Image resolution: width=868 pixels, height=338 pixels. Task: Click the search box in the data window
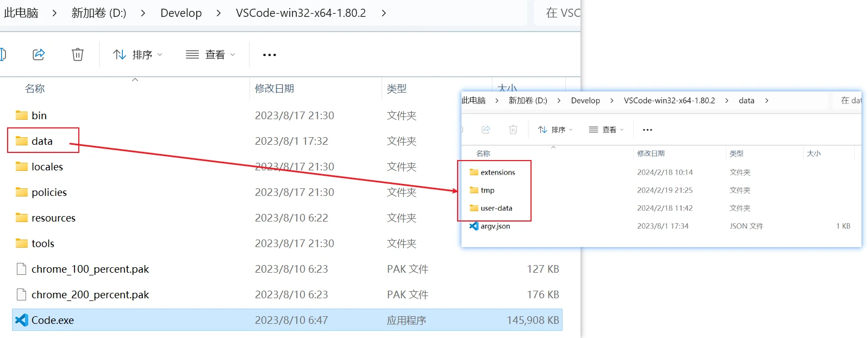click(847, 100)
